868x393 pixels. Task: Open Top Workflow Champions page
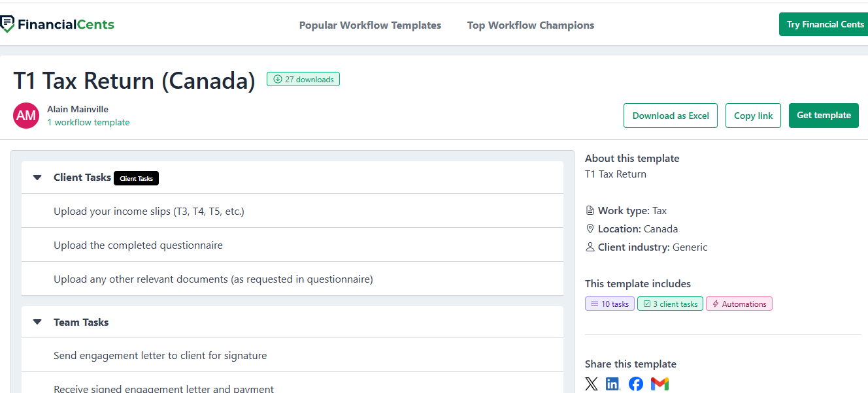[x=530, y=25]
